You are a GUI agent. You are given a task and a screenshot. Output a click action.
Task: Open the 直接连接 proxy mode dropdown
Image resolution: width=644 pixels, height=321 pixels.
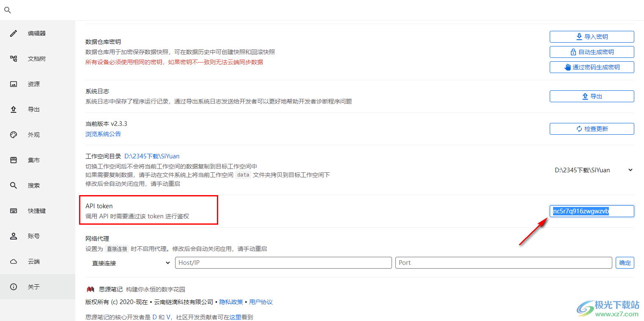click(x=130, y=263)
